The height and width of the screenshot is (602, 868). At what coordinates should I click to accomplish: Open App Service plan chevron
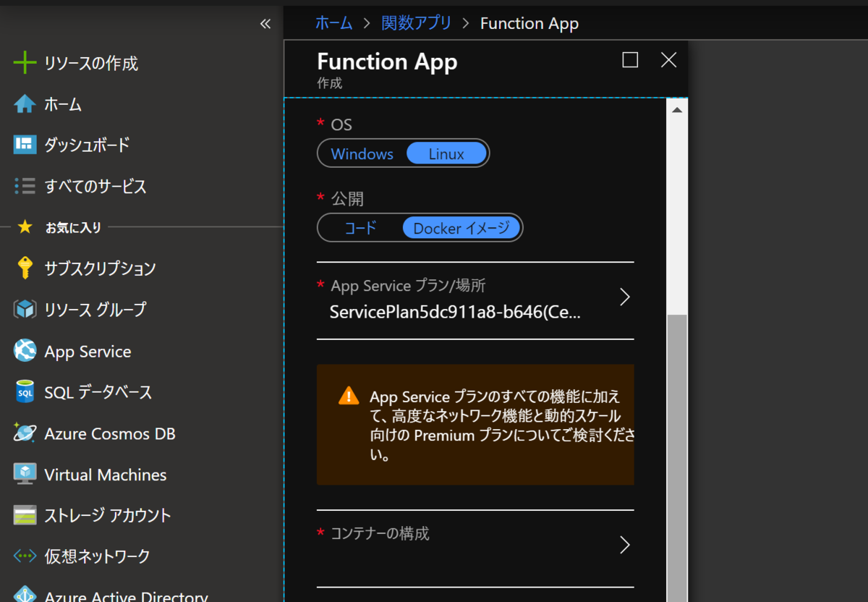click(625, 297)
